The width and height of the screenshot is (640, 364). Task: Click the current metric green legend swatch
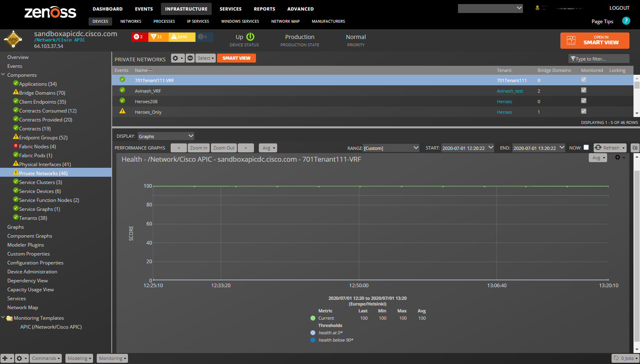(313, 318)
